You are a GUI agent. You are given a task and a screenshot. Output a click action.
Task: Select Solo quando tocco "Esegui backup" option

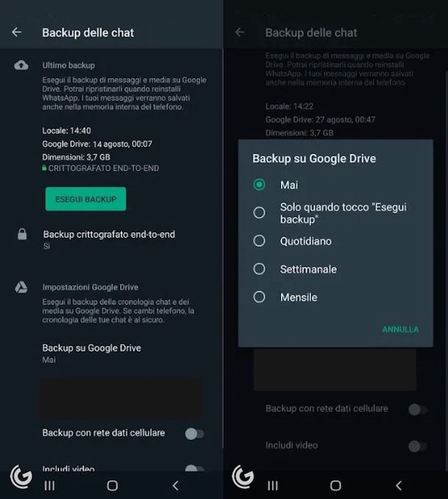[259, 213]
